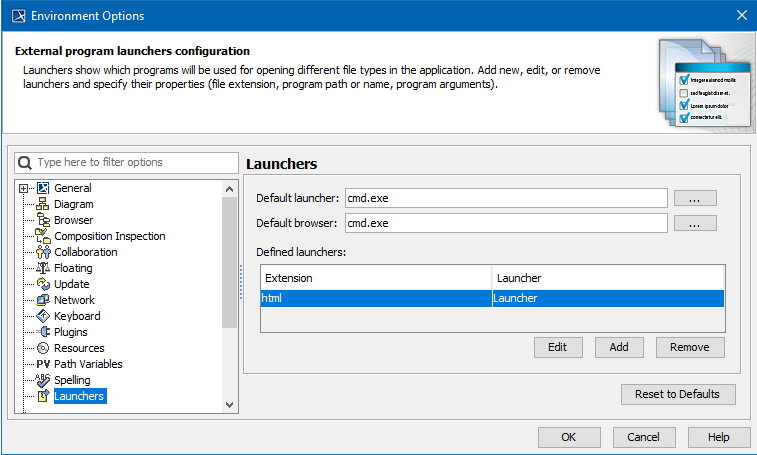Select the Spelling ABC icon
The width and height of the screenshot is (757, 455).
[43, 380]
